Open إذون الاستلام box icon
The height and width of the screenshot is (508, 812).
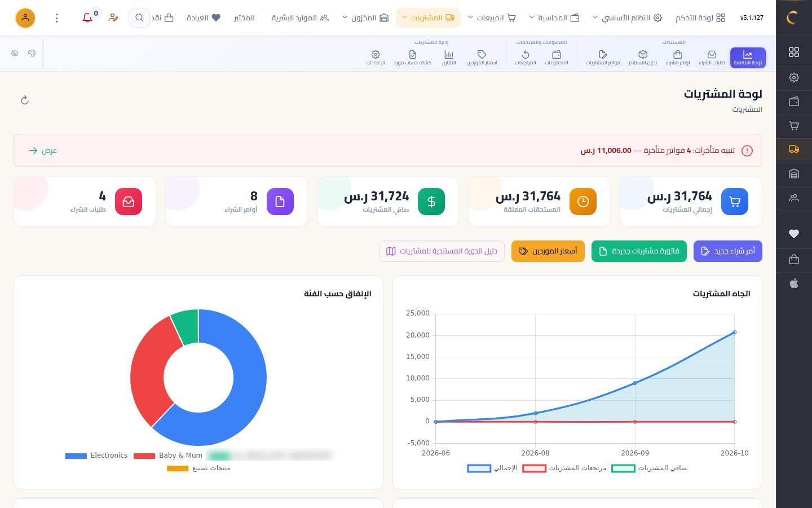tap(643, 58)
